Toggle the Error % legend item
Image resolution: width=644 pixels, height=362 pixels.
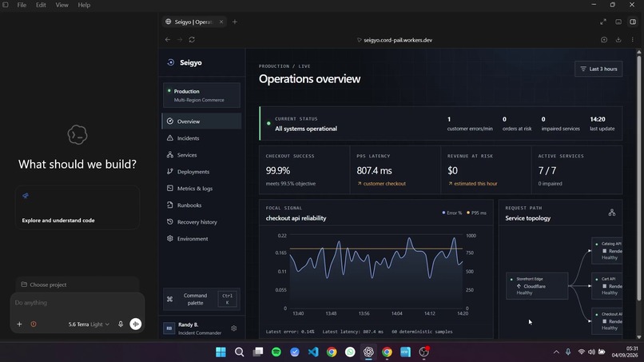point(451,213)
